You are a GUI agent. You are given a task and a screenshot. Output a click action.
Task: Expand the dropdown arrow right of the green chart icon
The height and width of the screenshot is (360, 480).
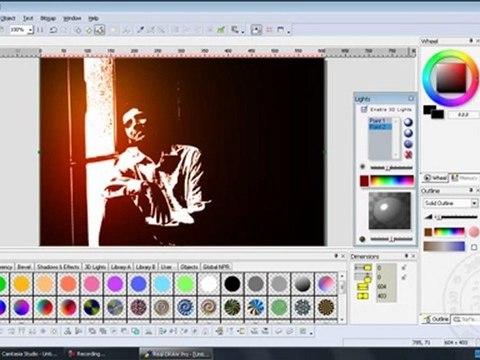coord(243,32)
